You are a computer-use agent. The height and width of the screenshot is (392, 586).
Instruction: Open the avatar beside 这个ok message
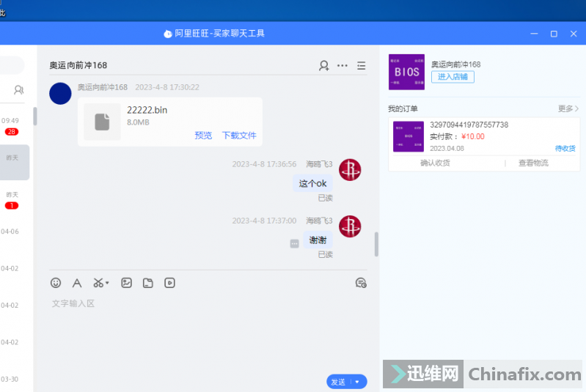(x=350, y=170)
